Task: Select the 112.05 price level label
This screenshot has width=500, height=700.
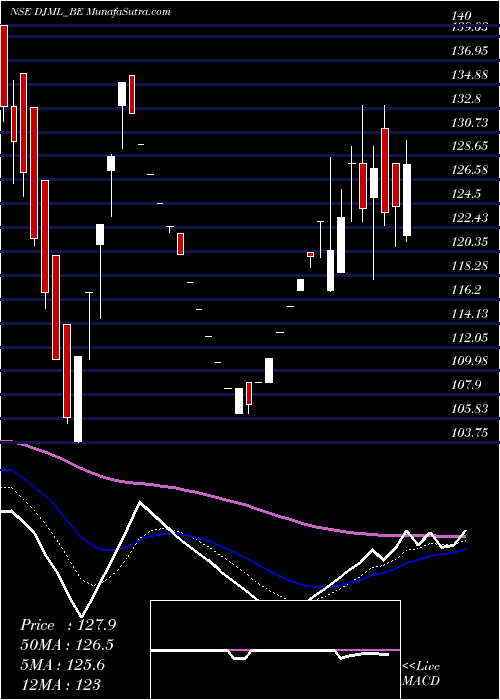Action: [x=469, y=338]
